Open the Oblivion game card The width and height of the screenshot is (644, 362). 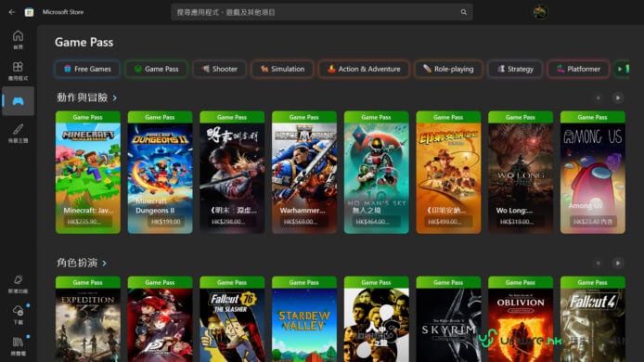click(x=521, y=319)
